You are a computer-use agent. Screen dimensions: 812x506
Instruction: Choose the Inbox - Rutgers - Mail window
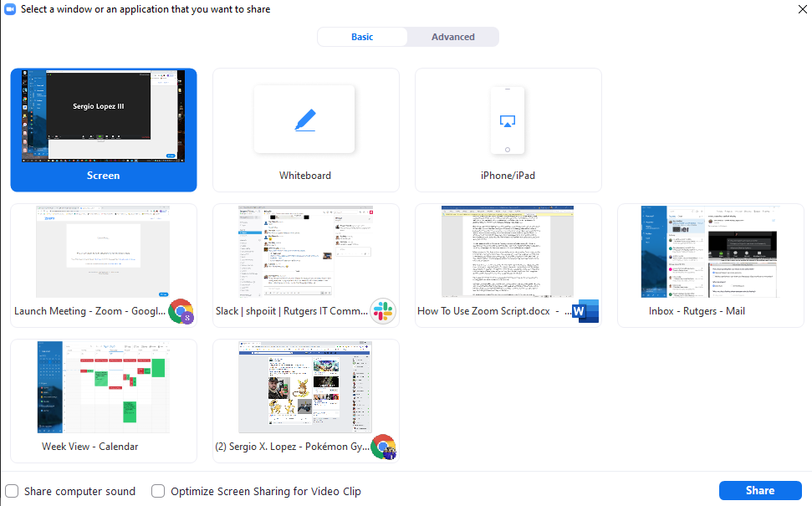click(710, 253)
